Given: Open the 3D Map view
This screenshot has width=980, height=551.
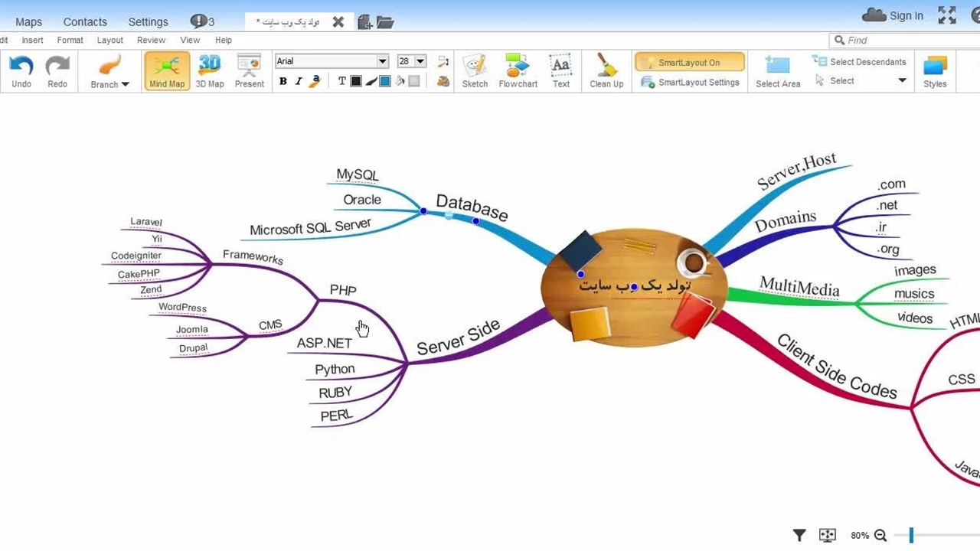Looking at the screenshot, I should point(210,70).
